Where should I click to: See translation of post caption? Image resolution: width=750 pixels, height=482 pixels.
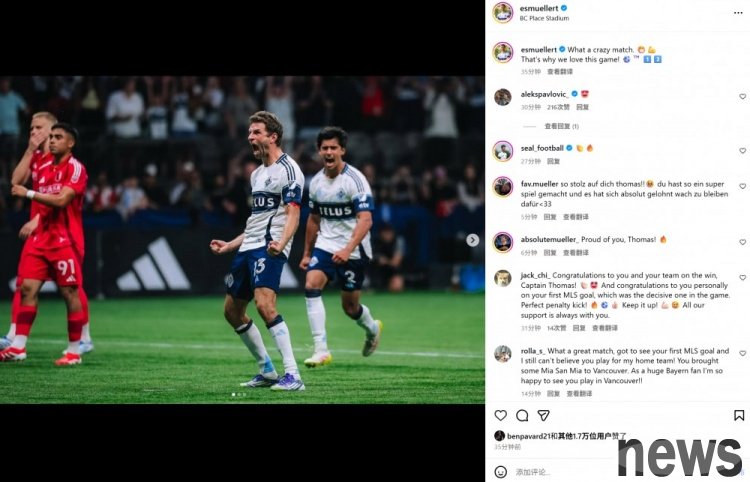click(560, 72)
